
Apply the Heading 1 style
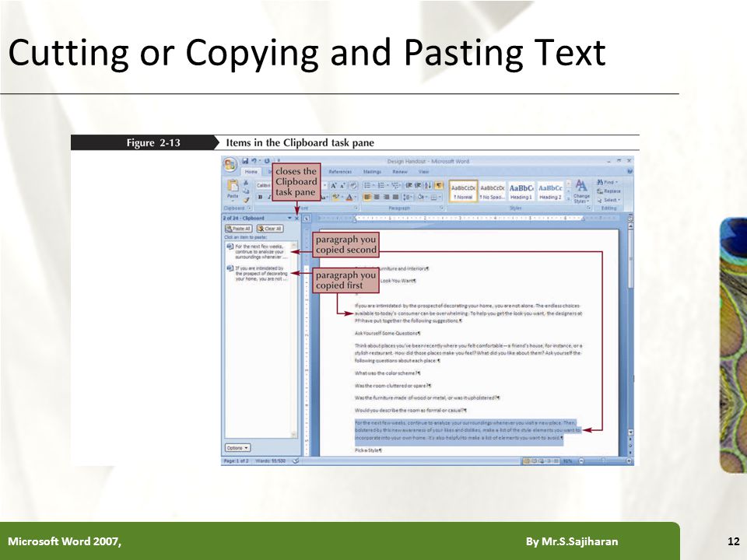click(x=521, y=191)
